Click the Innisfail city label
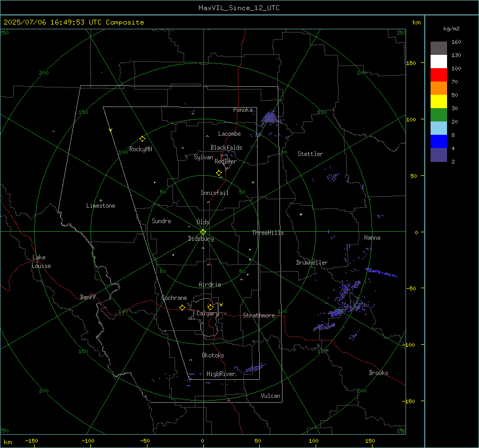The image size is (479, 448). click(214, 193)
